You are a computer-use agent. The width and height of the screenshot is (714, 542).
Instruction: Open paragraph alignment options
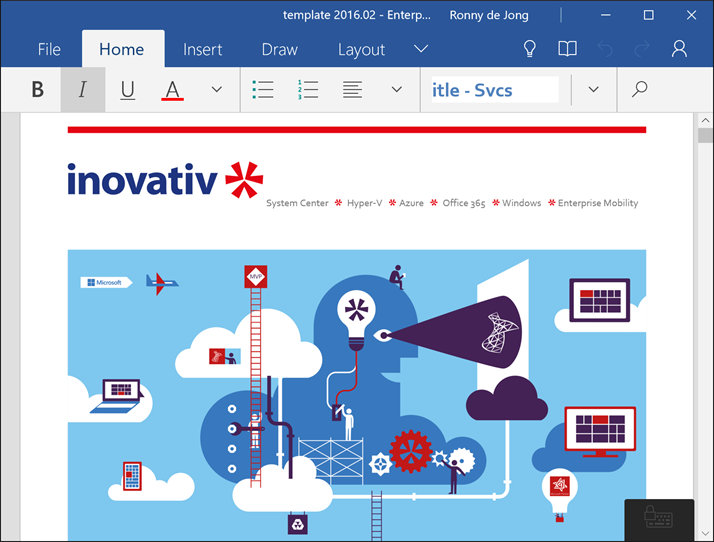(x=352, y=89)
